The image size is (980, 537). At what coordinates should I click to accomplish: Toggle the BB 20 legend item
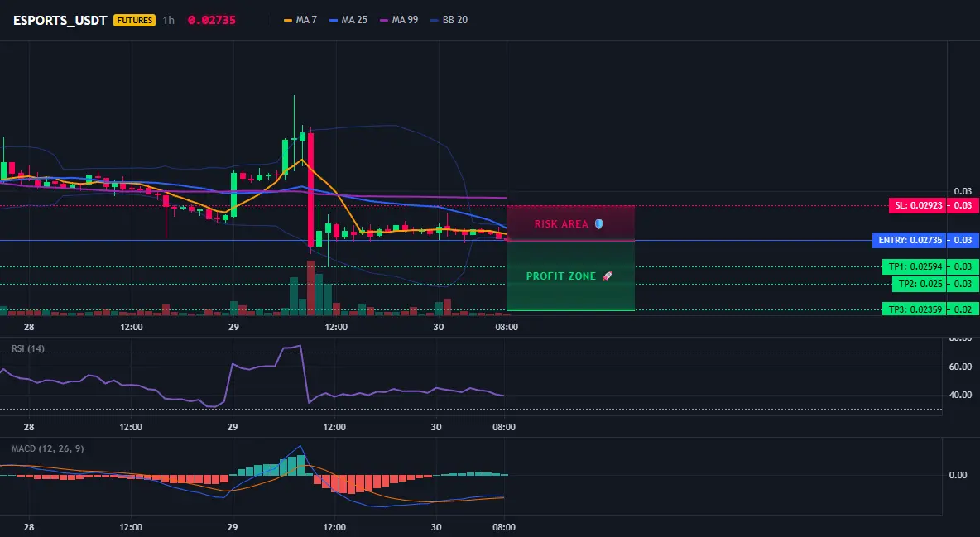coord(449,20)
